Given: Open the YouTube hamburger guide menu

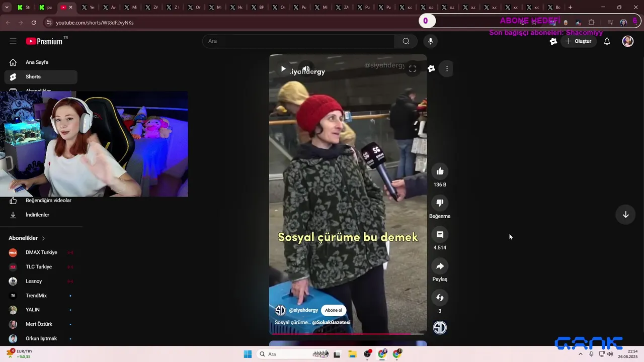Looking at the screenshot, I should click(x=13, y=41).
